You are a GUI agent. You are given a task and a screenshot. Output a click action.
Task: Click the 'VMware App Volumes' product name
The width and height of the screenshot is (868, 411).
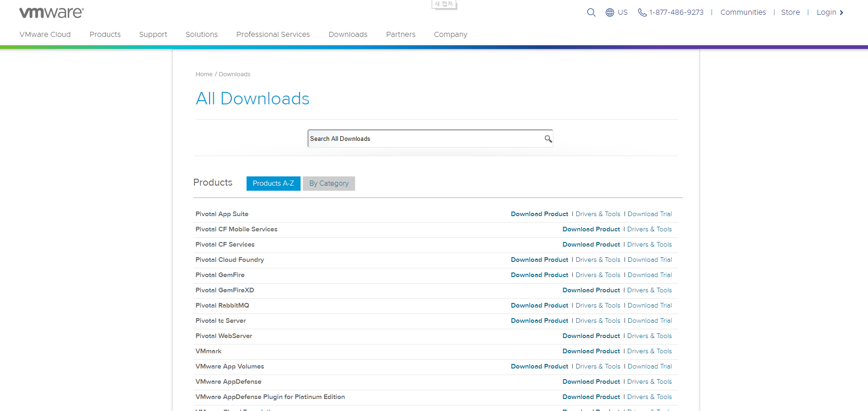pyautogui.click(x=229, y=366)
